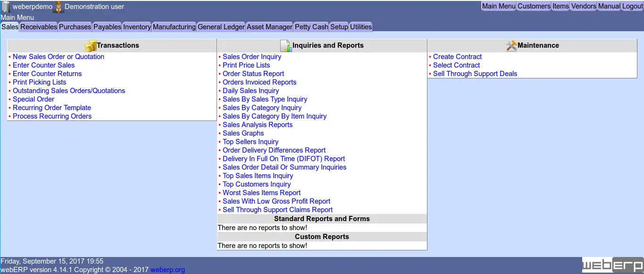Click Top Sellers Inquiry
644x274 pixels.
pos(251,142)
